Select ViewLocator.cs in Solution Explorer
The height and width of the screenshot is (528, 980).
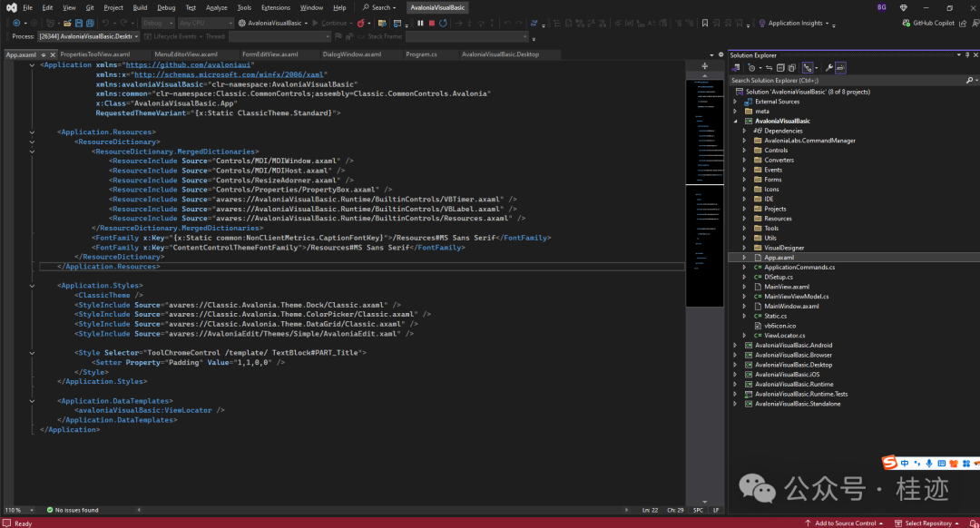click(x=784, y=336)
